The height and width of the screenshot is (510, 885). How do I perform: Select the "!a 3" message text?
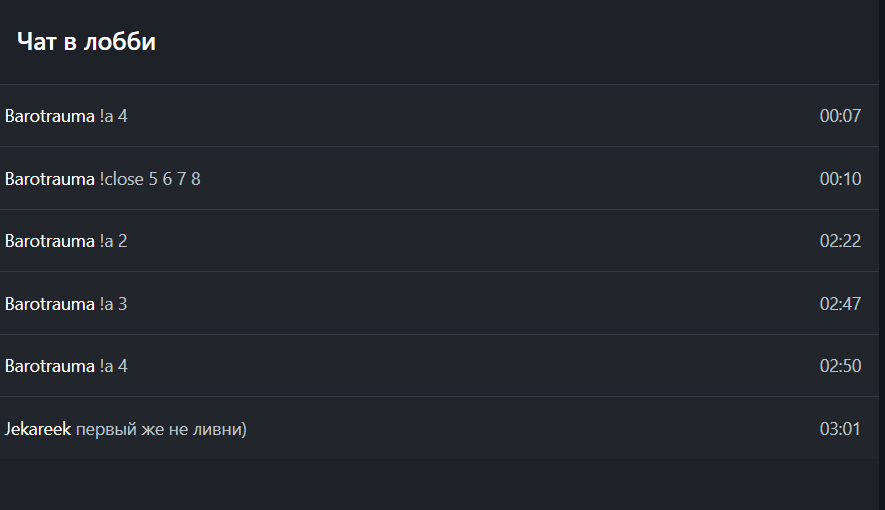coord(114,304)
